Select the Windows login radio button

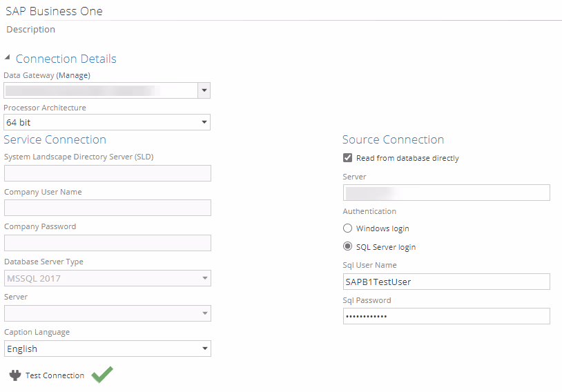click(x=347, y=228)
